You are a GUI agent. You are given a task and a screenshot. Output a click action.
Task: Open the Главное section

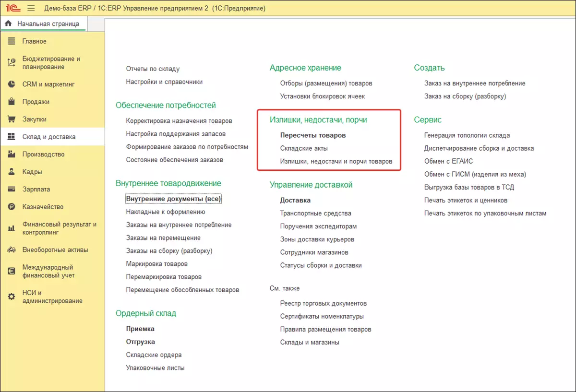click(35, 41)
